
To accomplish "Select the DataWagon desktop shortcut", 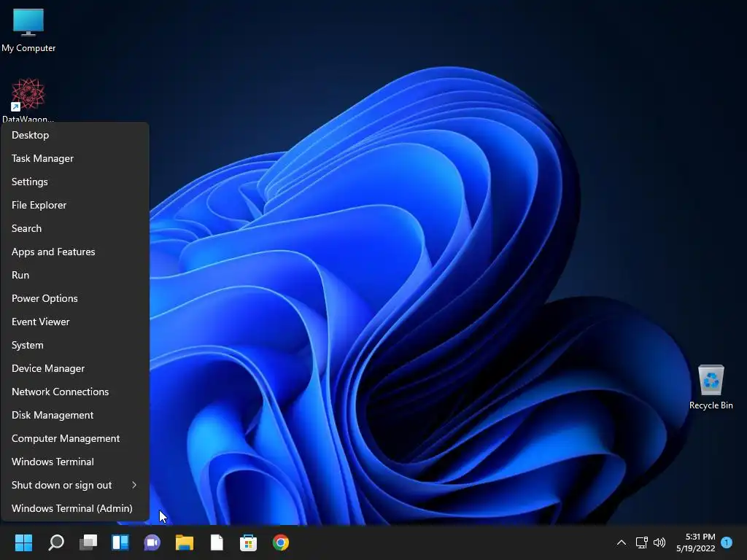I will (28, 99).
